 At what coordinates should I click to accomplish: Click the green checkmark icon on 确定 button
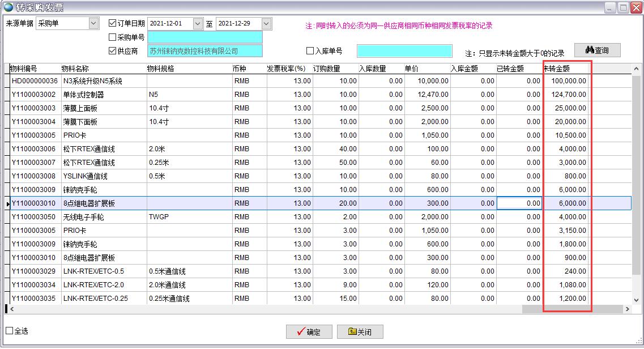tap(301, 332)
